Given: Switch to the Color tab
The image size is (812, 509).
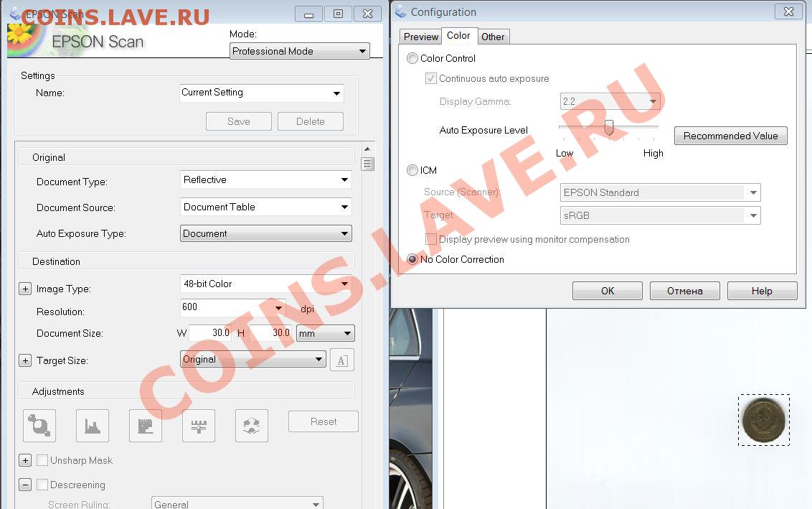Looking at the screenshot, I should pyautogui.click(x=458, y=35).
